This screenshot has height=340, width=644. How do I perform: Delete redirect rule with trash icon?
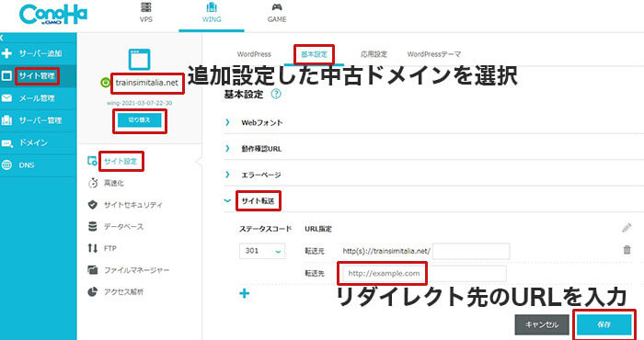[627, 249]
